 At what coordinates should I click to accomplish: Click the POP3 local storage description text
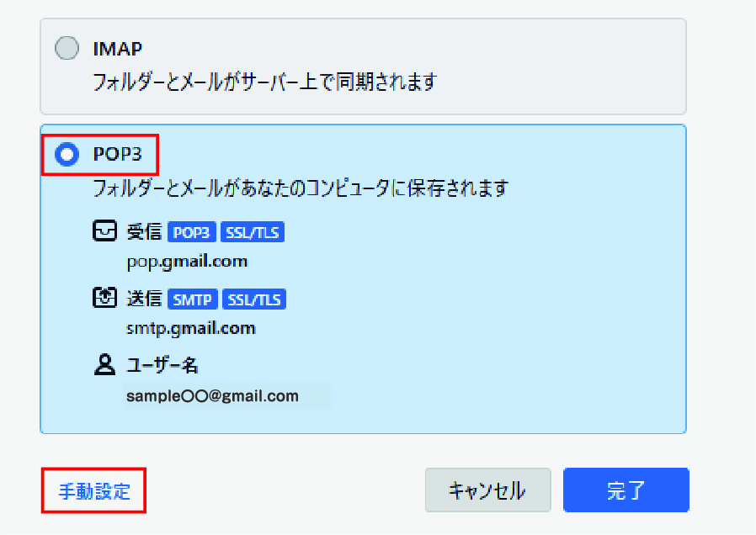click(x=301, y=188)
